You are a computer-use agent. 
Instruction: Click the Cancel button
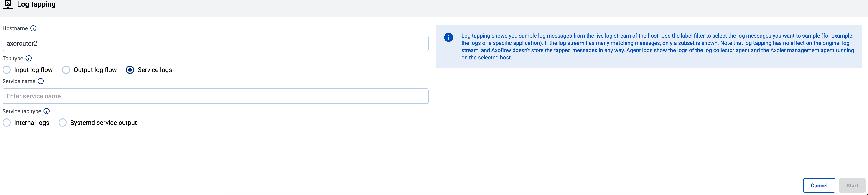click(x=819, y=185)
